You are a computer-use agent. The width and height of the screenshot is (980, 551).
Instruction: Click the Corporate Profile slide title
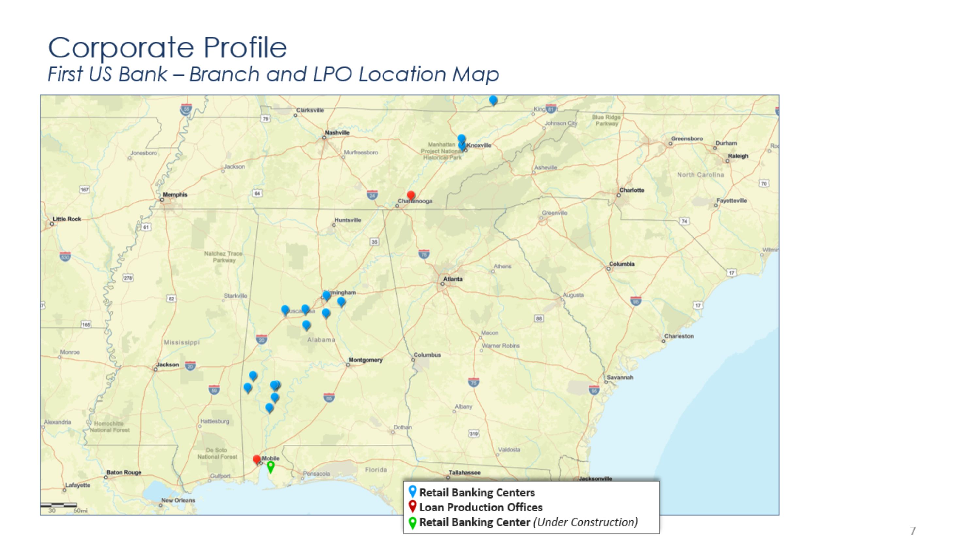point(167,48)
